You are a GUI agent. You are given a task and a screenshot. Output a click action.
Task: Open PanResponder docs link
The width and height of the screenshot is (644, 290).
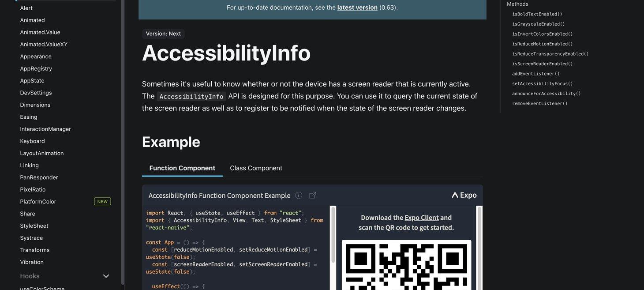pos(39,177)
